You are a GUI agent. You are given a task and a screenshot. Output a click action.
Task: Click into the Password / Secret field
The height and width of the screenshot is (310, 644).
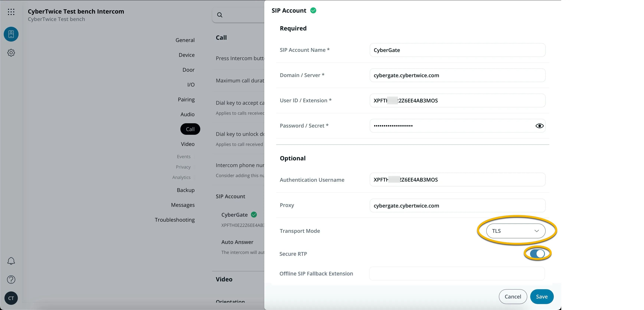(x=457, y=126)
